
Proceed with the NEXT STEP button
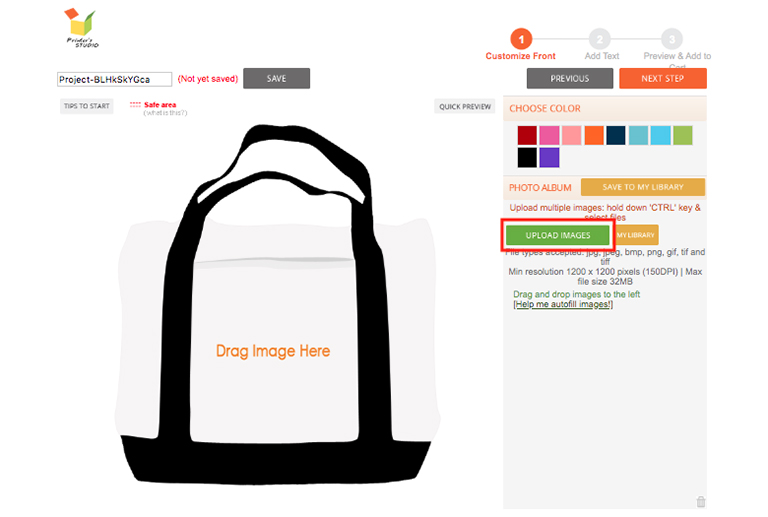point(663,78)
